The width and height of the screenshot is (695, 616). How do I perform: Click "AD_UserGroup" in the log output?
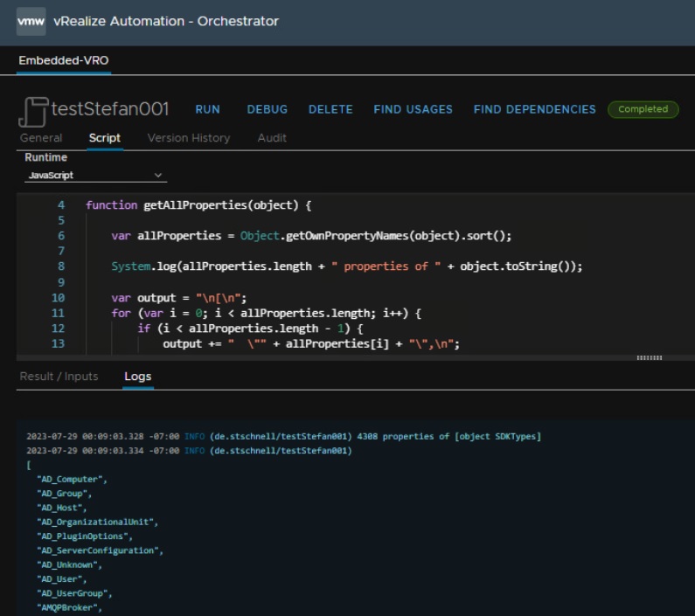(x=74, y=593)
